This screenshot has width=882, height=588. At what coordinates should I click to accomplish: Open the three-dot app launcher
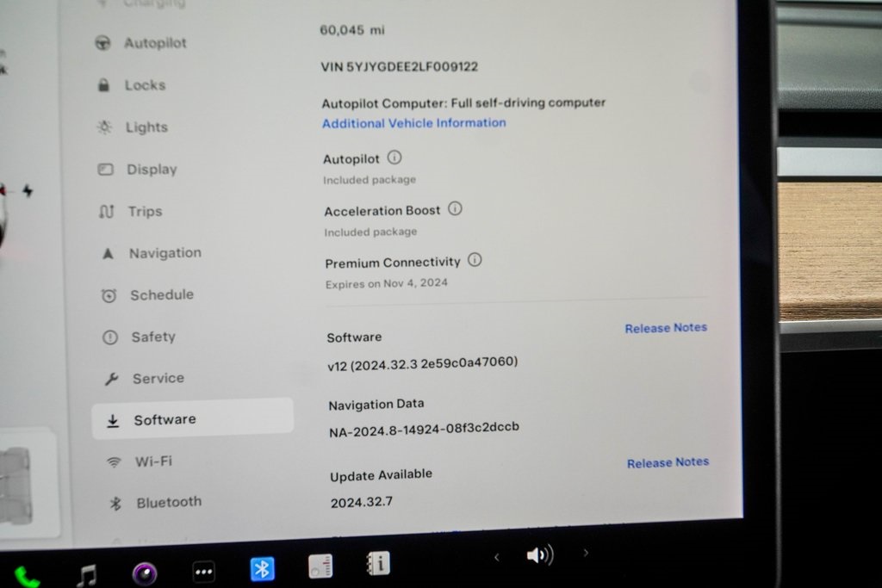coord(203,571)
